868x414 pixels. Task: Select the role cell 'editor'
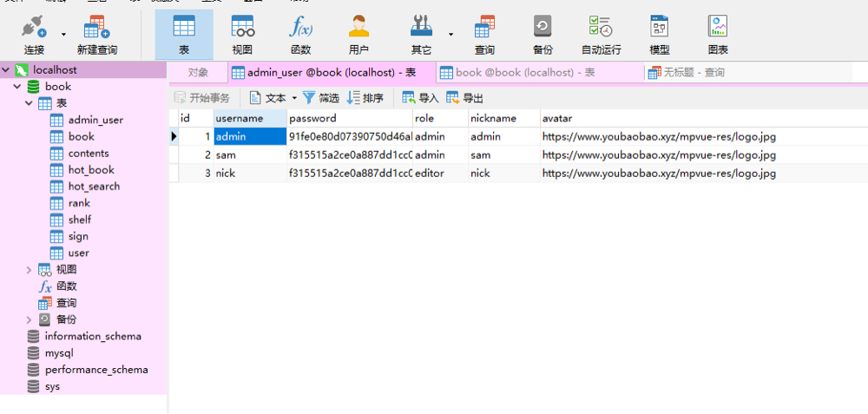(441, 174)
